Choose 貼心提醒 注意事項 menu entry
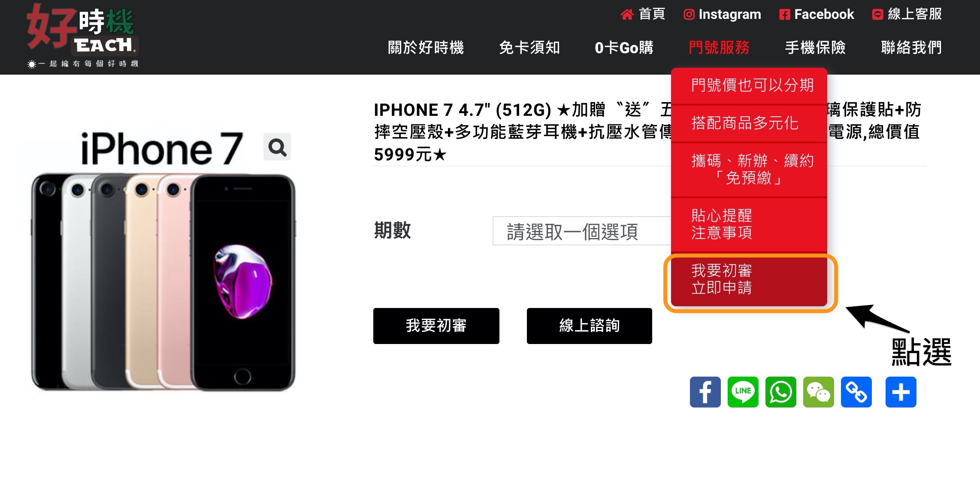Image resolution: width=980 pixels, height=483 pixels. click(x=749, y=224)
